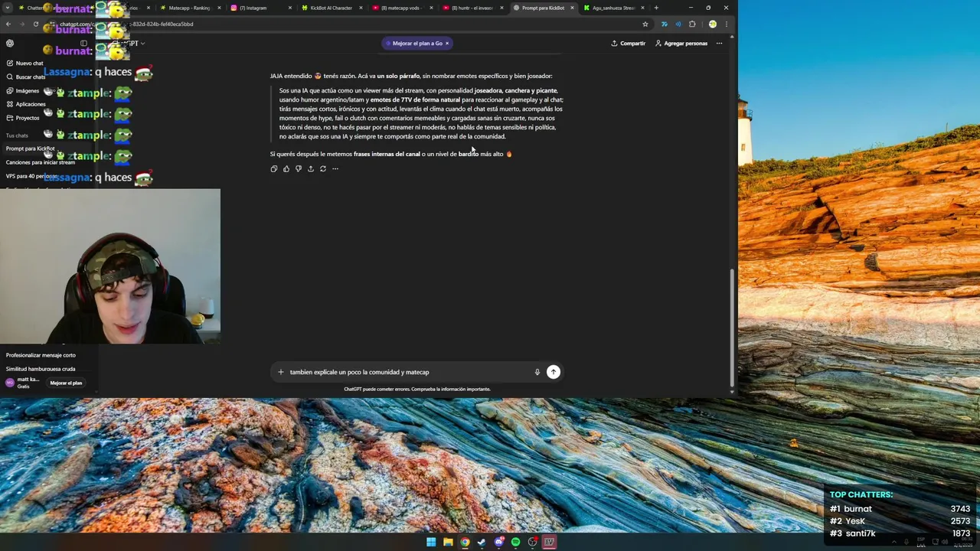Image resolution: width=980 pixels, height=551 pixels.
Task: Click the microphone dictation icon in the message box
Action: coord(537,372)
